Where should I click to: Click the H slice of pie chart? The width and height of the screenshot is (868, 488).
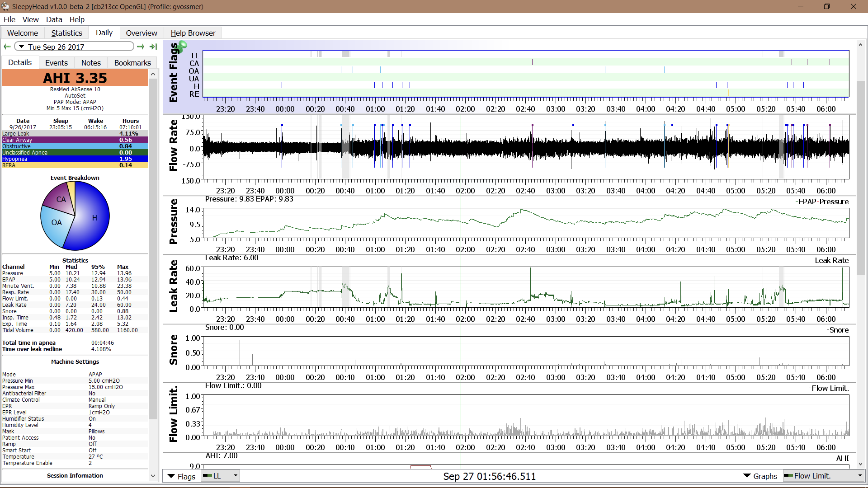[94, 218]
